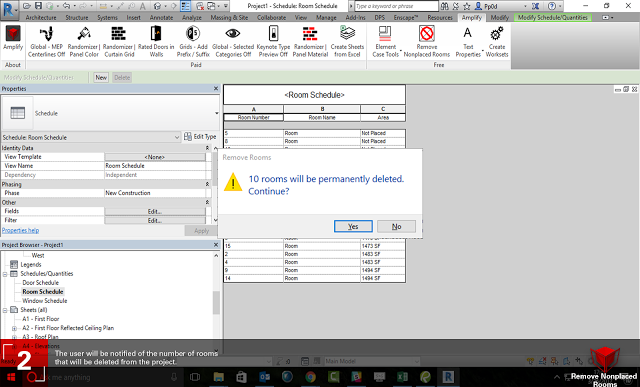This screenshot has width=640, height=387.
Task: Switch to the Massing & Site tab
Action: 229,18
